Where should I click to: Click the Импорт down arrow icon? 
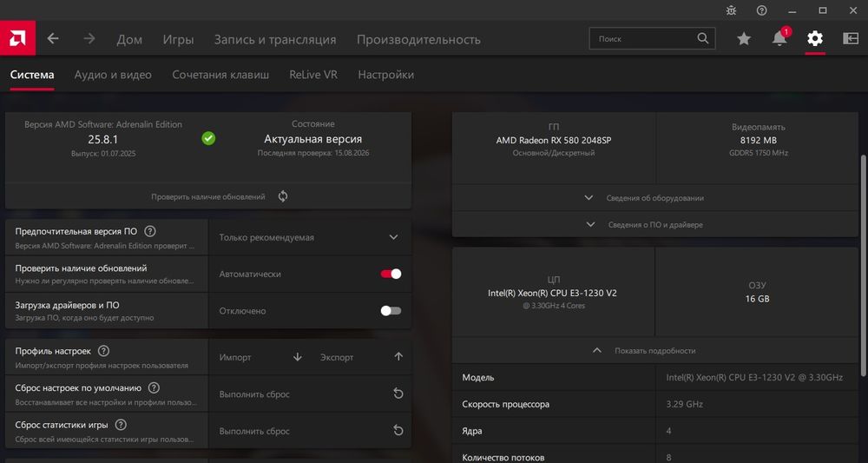(x=297, y=357)
